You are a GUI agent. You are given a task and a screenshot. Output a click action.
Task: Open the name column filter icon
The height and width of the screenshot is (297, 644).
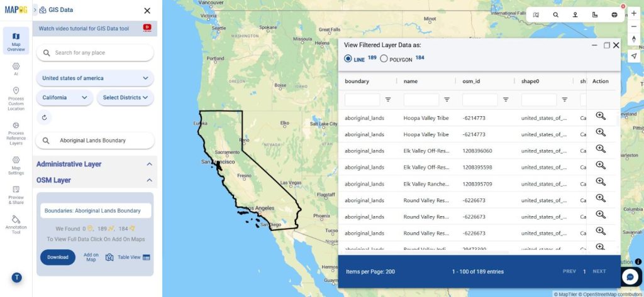[x=447, y=99]
